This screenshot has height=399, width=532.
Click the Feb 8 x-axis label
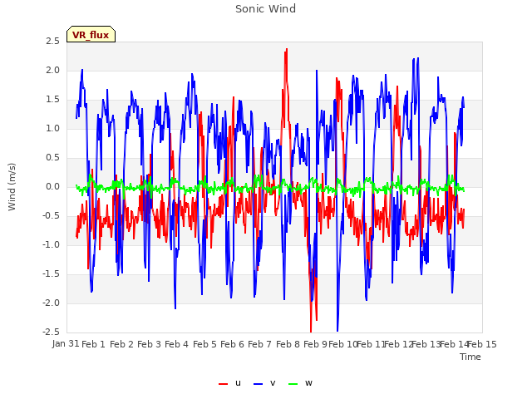(x=288, y=344)
